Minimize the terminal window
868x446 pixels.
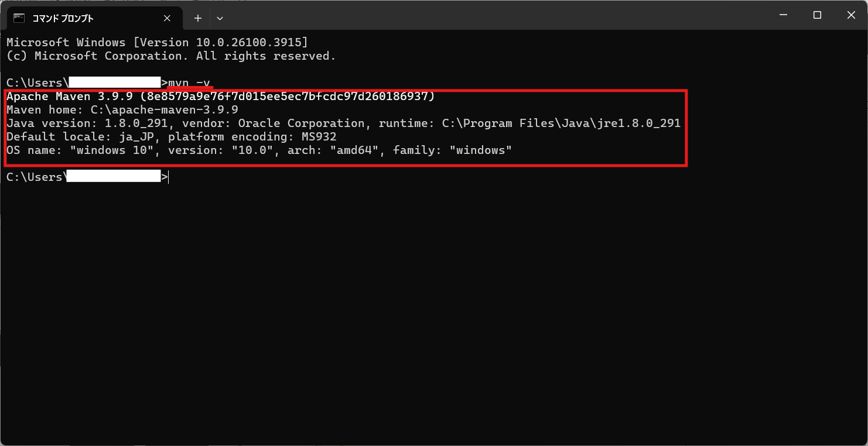coord(783,15)
